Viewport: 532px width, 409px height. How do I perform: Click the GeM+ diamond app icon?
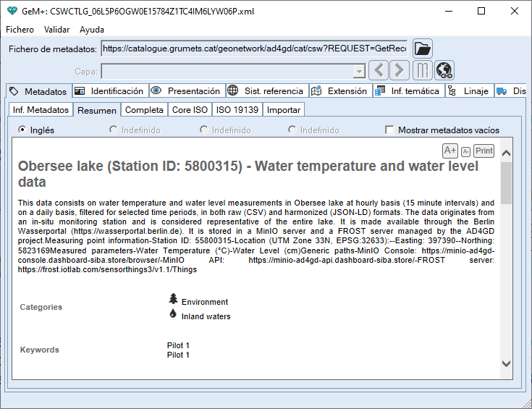[x=12, y=12]
